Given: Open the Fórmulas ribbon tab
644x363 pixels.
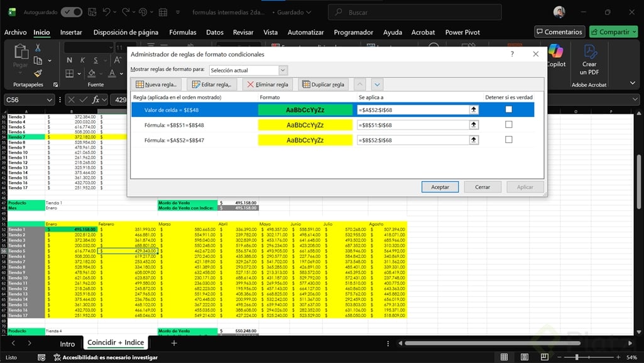Looking at the screenshot, I should 182,32.
